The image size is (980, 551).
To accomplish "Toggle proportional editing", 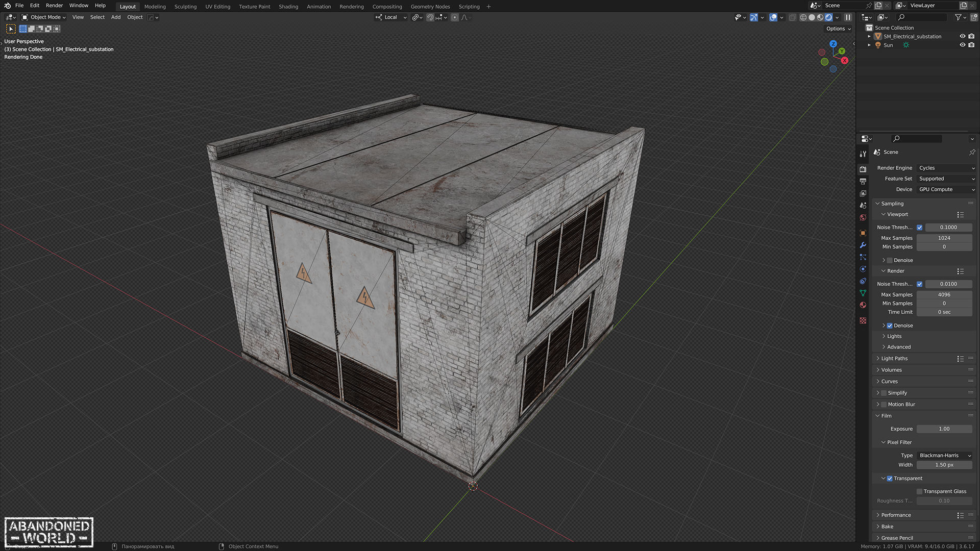I will pos(455,17).
